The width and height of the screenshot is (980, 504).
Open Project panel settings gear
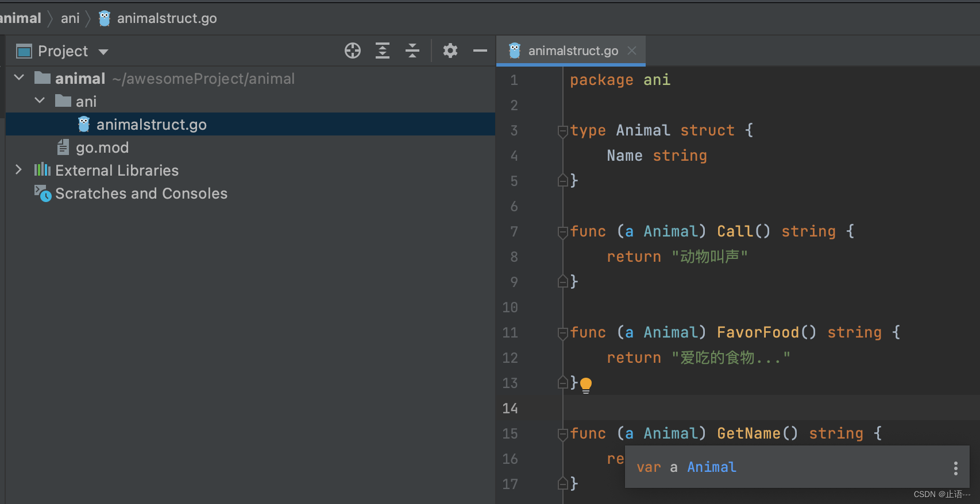(x=450, y=51)
